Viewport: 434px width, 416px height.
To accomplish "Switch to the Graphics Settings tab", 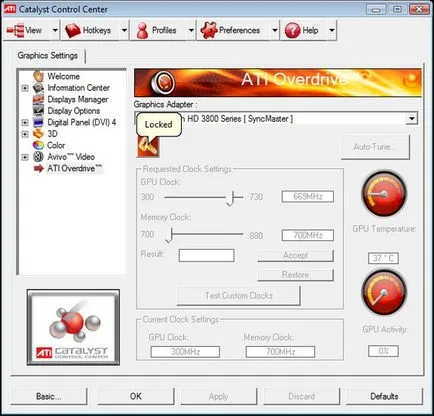I will coord(48,55).
